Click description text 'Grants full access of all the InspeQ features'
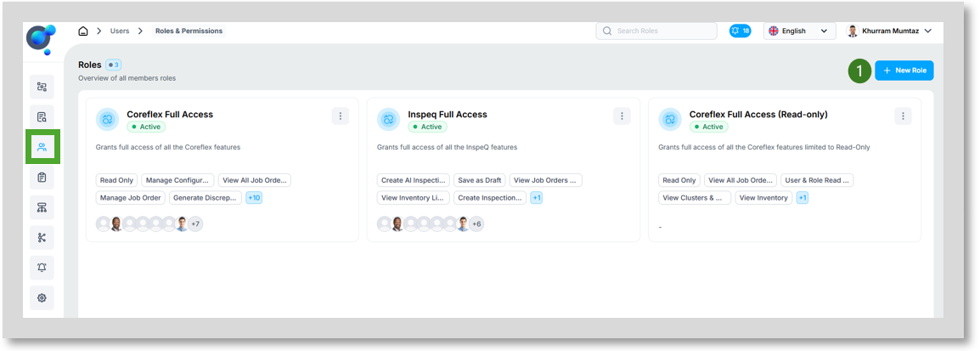Viewport: 980px width, 351px height. click(x=447, y=148)
